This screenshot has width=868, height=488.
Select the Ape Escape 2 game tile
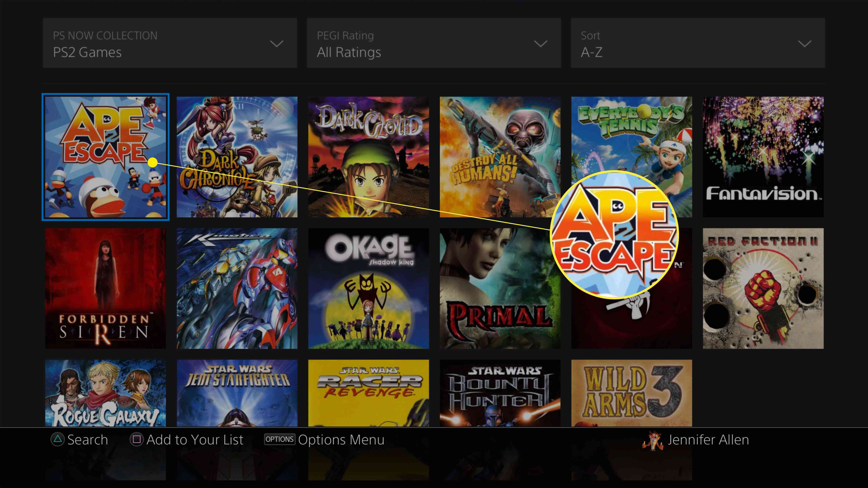(x=106, y=157)
